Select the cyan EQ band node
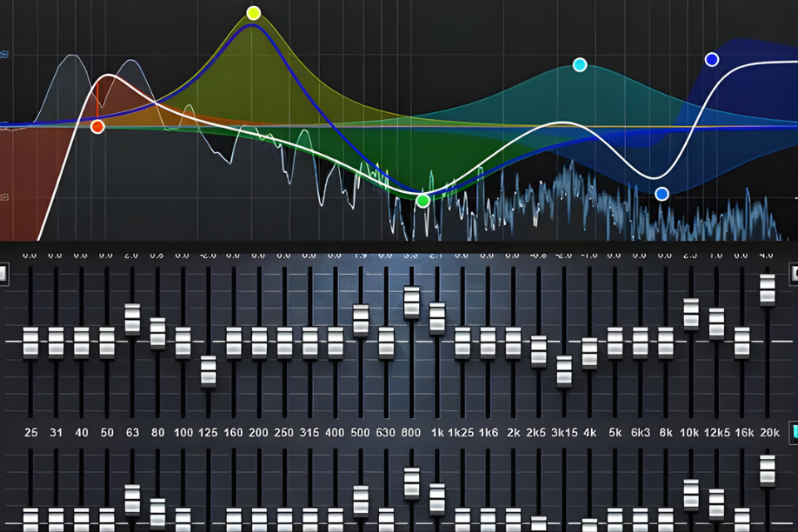 (580, 65)
